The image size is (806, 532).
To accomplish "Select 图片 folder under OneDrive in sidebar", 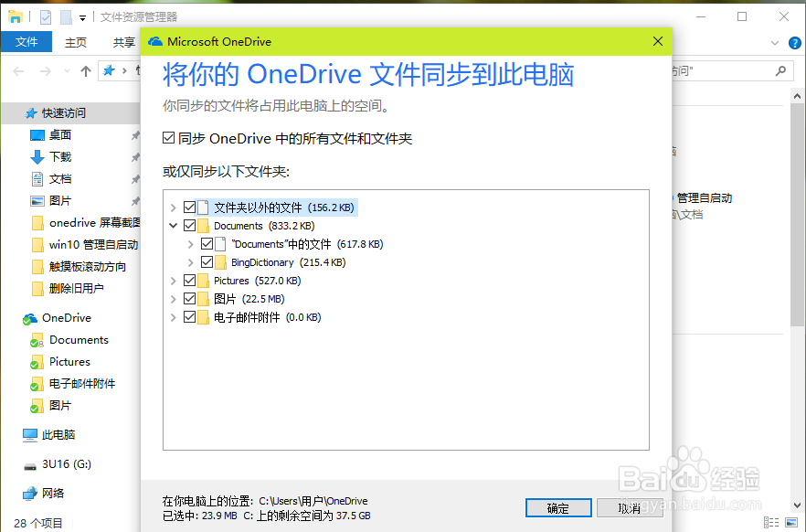I will [x=60, y=406].
